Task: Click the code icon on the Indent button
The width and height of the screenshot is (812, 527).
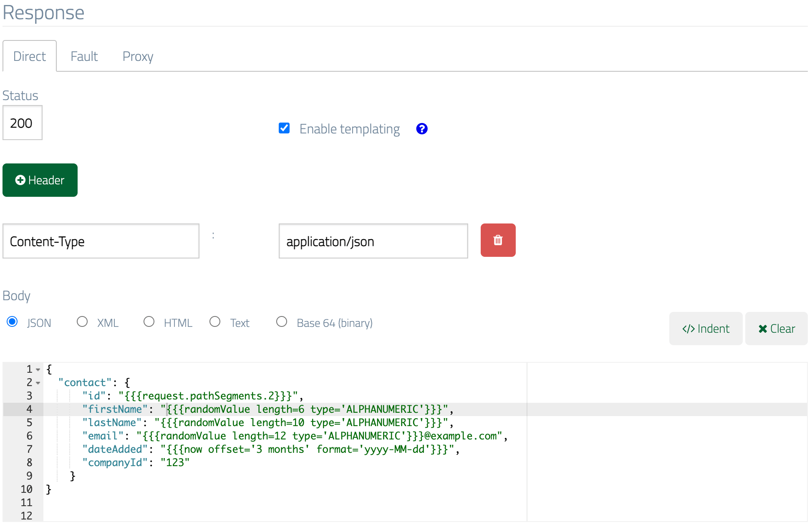Action: click(x=688, y=329)
